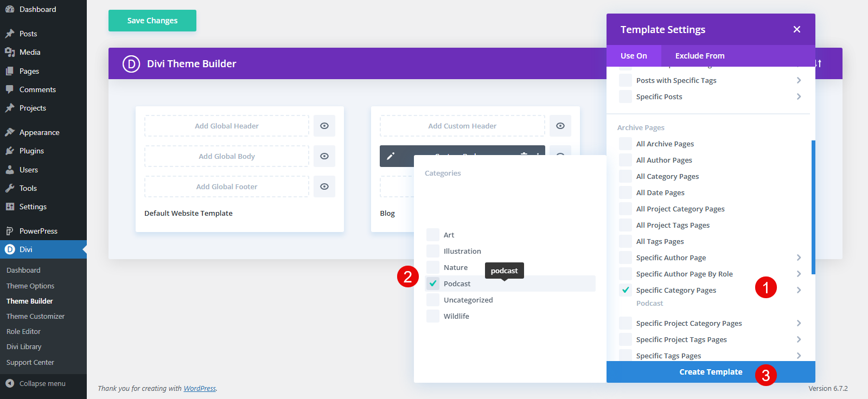Expand Specific Category Pages chevron
868x399 pixels.
click(x=799, y=290)
